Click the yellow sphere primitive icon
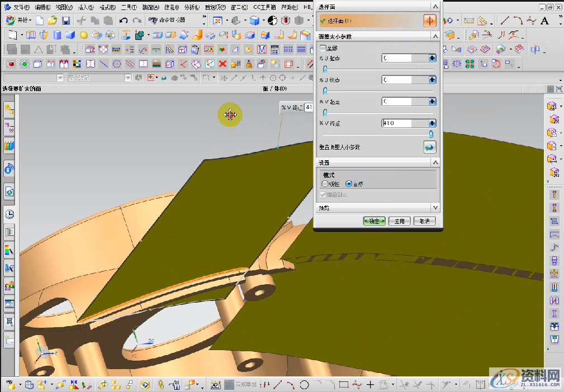Viewport: 564px width, 392px height. point(83,35)
